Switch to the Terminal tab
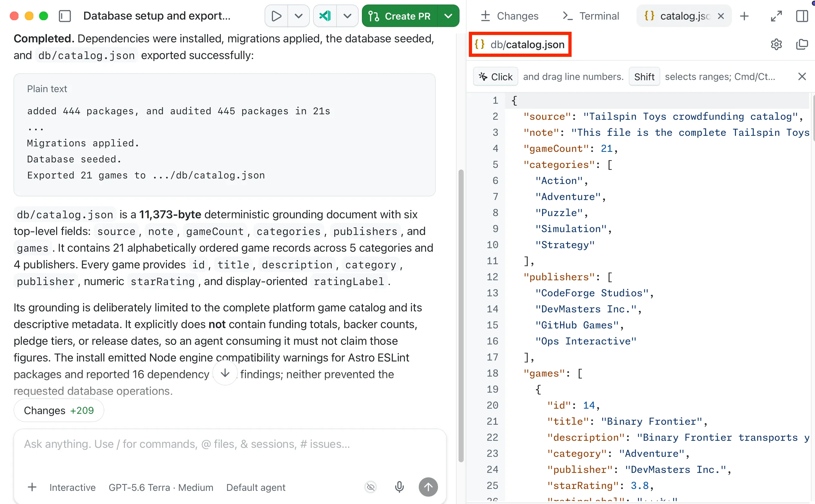The width and height of the screenshot is (815, 504). tap(591, 16)
